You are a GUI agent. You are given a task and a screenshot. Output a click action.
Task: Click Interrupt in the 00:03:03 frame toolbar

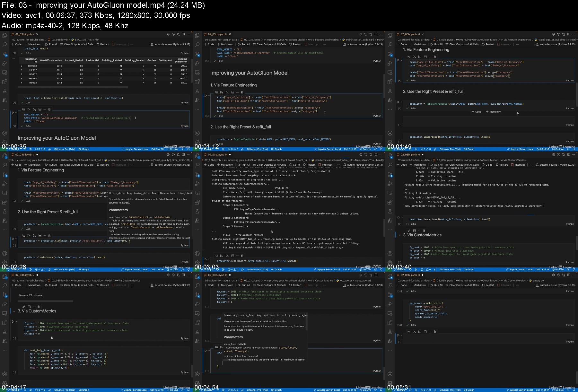click(325, 165)
